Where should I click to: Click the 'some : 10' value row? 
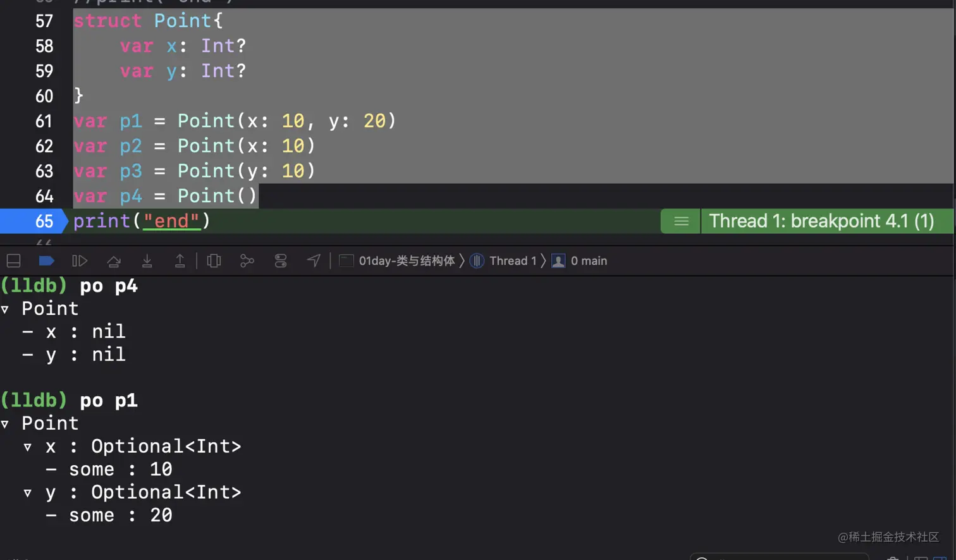click(109, 469)
